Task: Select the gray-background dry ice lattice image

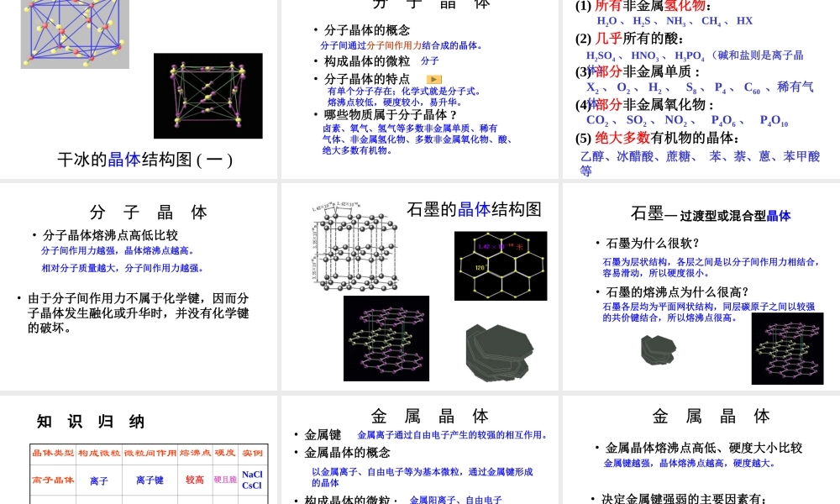Action: tap(75, 34)
